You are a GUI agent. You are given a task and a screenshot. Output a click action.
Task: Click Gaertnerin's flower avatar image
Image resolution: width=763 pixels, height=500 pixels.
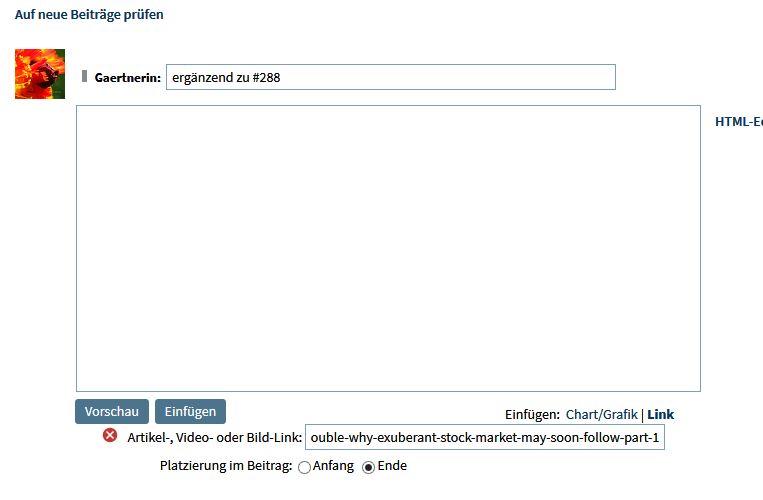pyautogui.click(x=40, y=74)
